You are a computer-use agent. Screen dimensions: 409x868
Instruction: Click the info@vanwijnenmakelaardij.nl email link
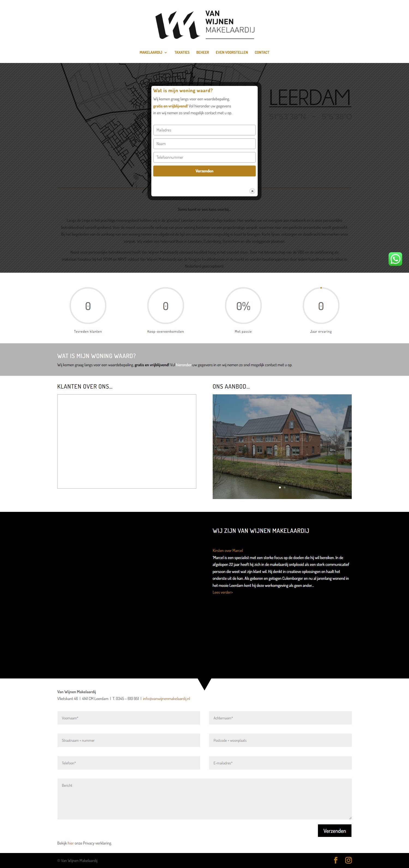pyautogui.click(x=166, y=698)
